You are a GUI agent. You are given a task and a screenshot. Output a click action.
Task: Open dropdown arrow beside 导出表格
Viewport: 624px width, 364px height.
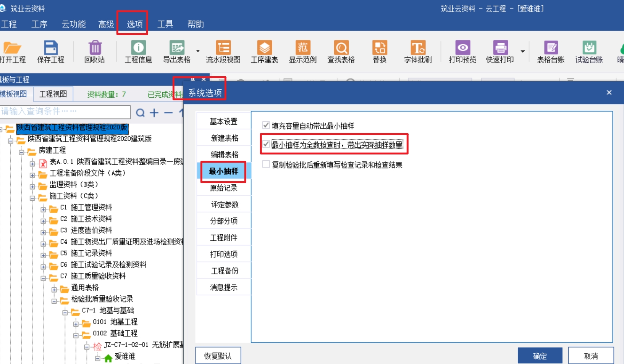[198, 51]
